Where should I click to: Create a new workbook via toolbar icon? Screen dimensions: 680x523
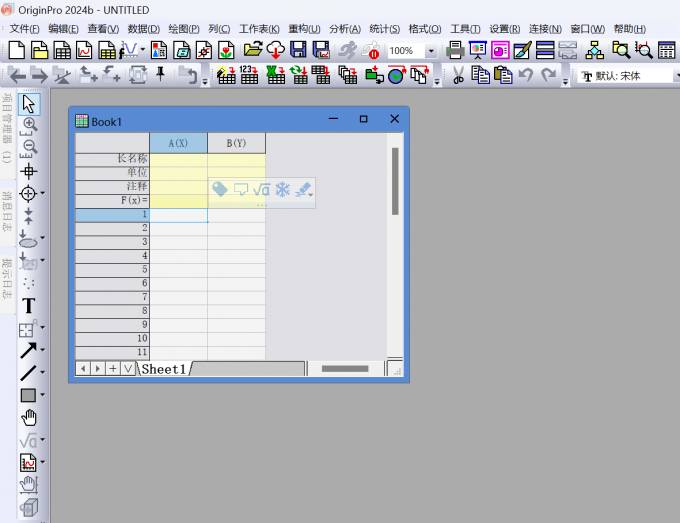pos(62,50)
